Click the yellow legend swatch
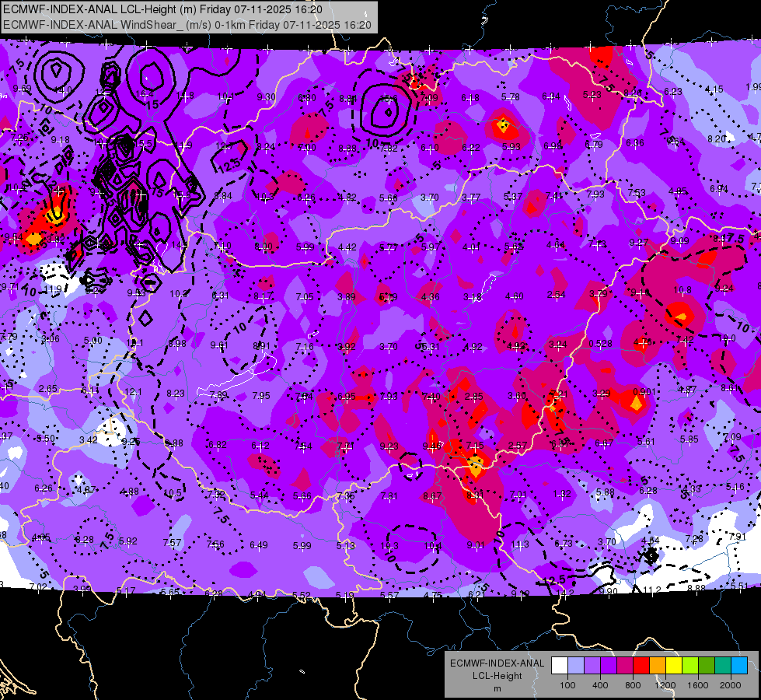Image resolution: width=761 pixels, height=700 pixels. coord(674,666)
